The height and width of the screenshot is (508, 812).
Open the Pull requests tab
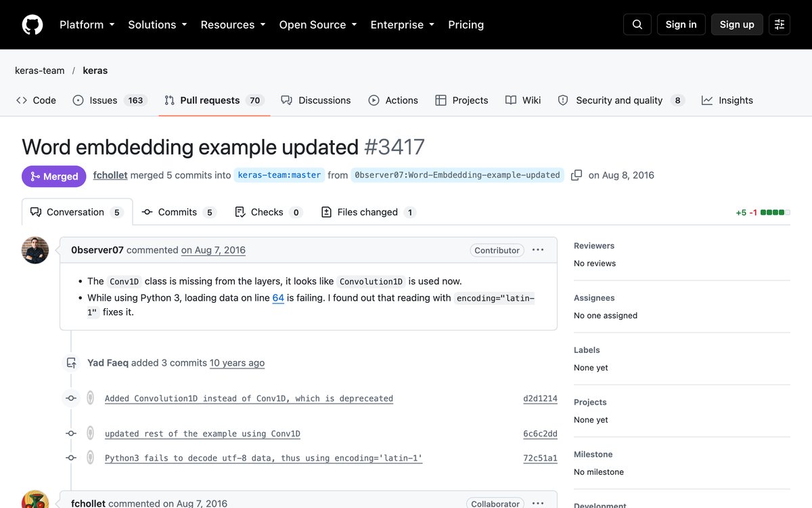(x=215, y=100)
